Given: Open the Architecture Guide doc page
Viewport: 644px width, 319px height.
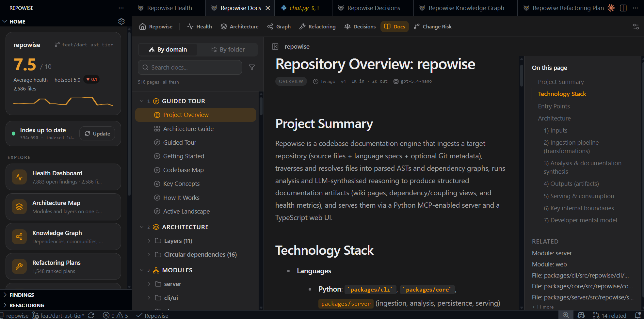Looking at the screenshot, I should (x=188, y=129).
